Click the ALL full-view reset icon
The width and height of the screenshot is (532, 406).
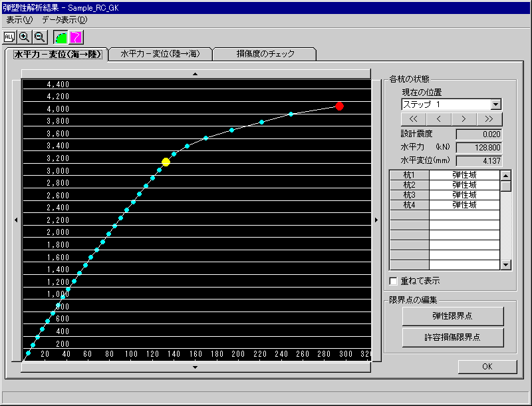pos(8,37)
